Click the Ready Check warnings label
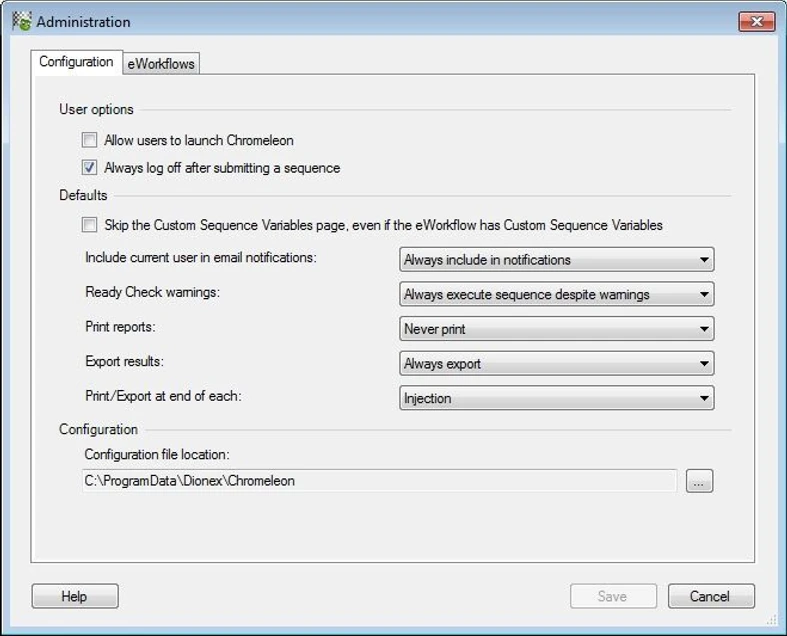Image resolution: width=787 pixels, height=636 pixels. tap(153, 292)
